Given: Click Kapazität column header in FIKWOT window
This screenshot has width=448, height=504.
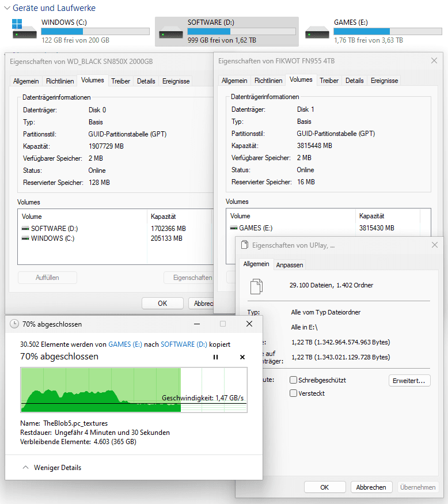Looking at the screenshot, I should 388,216.
